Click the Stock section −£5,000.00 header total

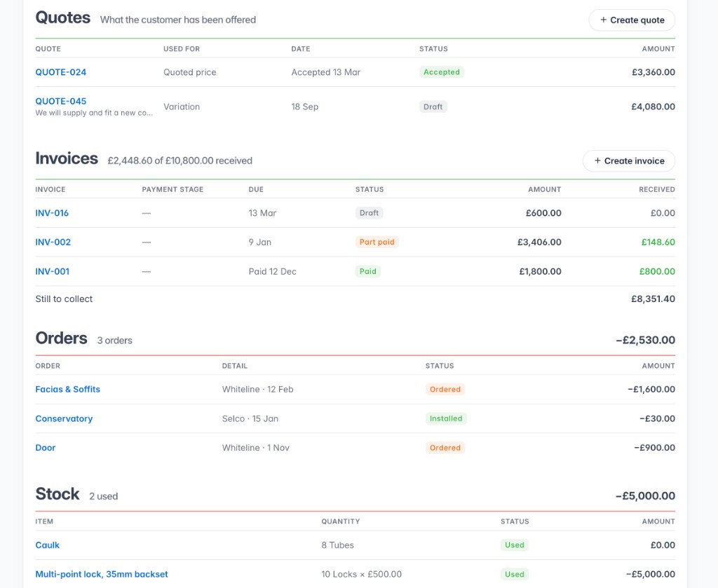(646, 496)
